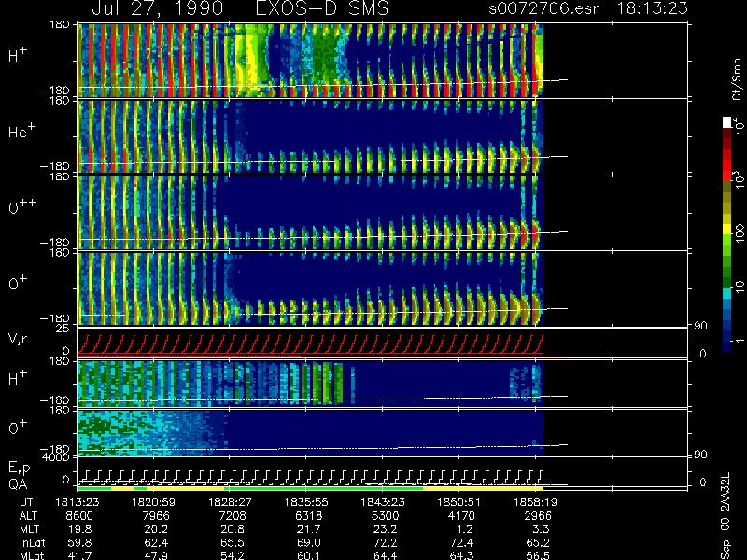Click UT value "1820:59"

coord(153,502)
